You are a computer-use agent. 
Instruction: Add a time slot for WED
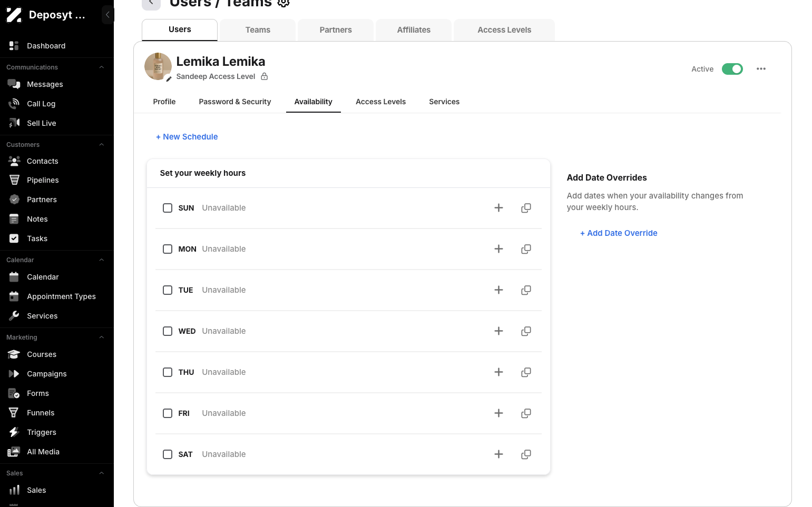(x=498, y=331)
